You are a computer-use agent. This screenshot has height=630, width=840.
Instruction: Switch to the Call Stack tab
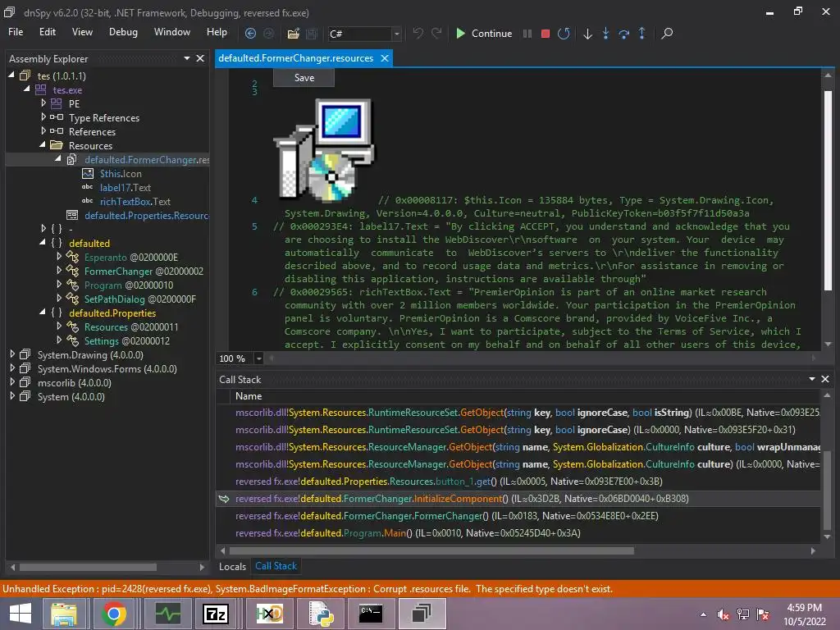point(276,566)
